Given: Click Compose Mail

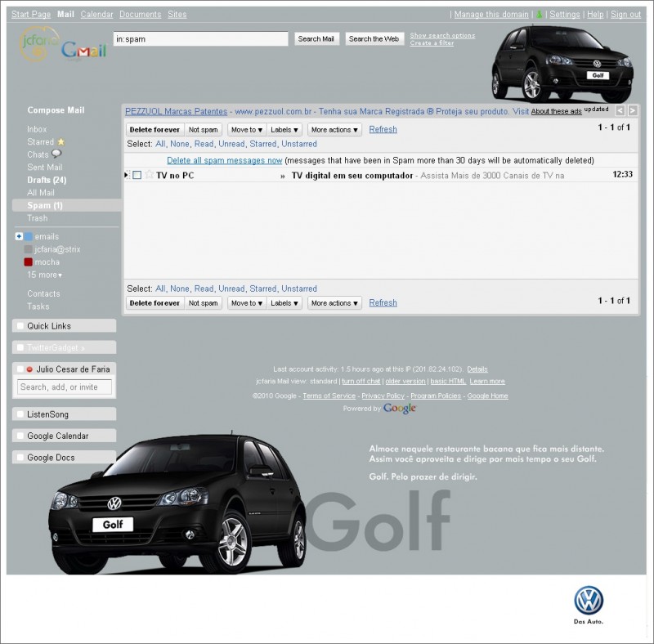Looking at the screenshot, I should 56,110.
